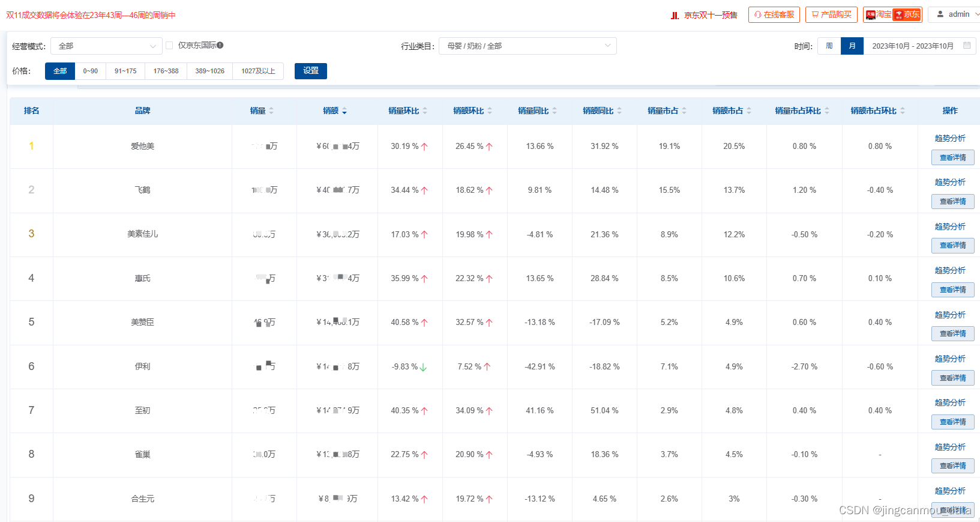
Task: Click 查看详情 for 美素佳儿
Action: pos(953,245)
